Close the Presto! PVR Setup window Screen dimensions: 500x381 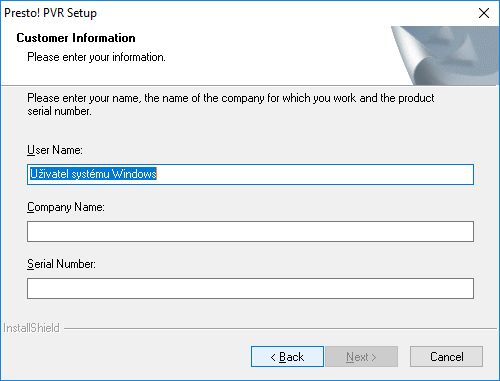484,13
